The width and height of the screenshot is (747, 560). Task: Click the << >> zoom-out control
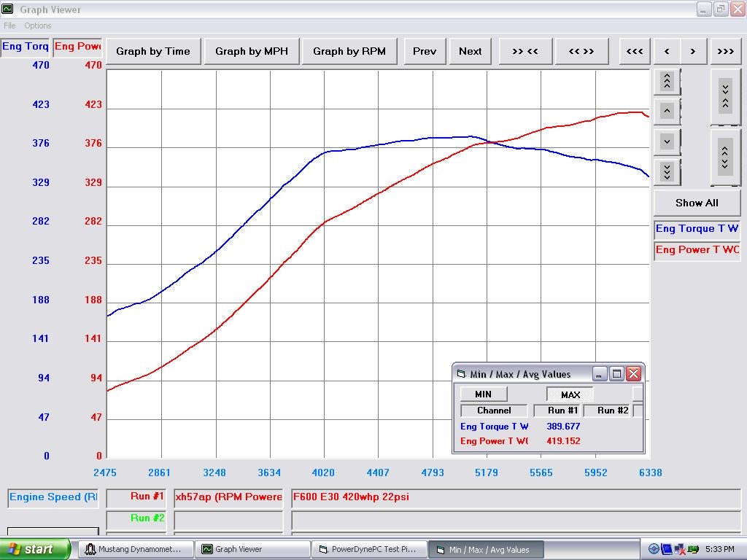(581, 51)
